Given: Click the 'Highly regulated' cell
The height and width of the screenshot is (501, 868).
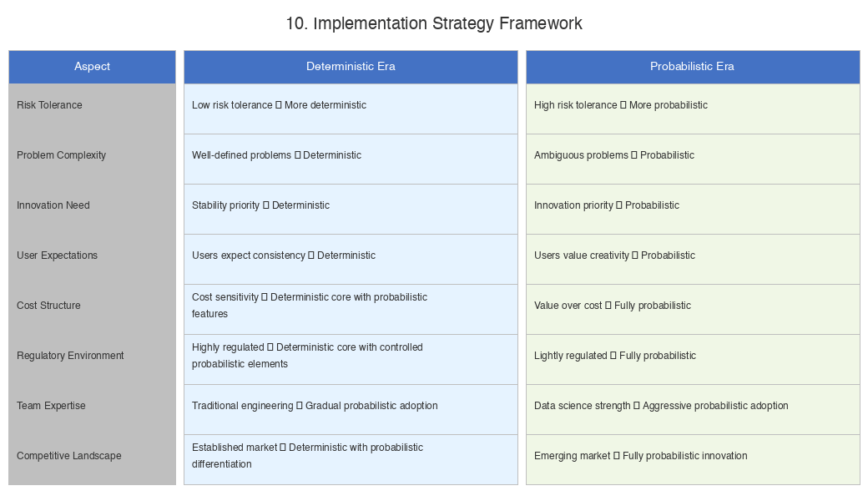Looking at the screenshot, I should coord(351,359).
